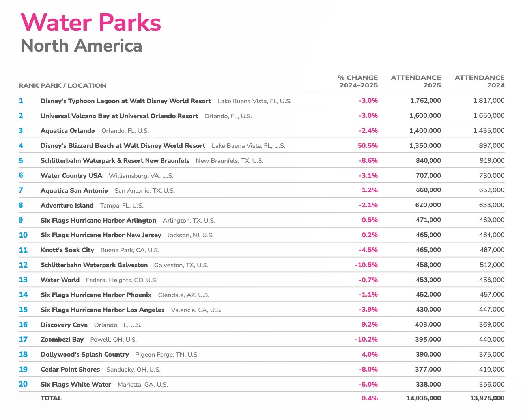Screen dimensions: 523x420
Task: Click the 'Six Flags White Water' park name
Action: point(76,385)
